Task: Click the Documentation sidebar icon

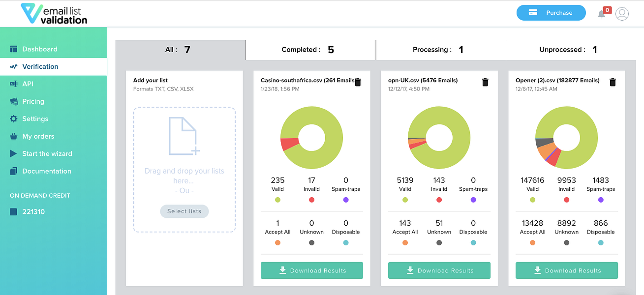Action: click(13, 171)
